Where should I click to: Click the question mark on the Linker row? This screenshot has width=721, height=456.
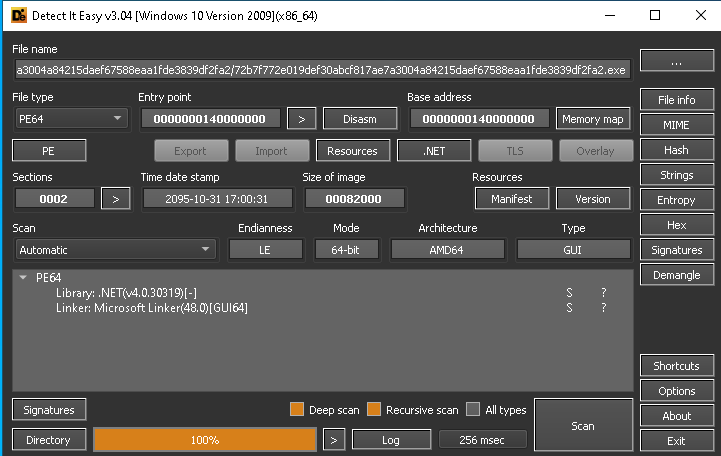pyautogui.click(x=603, y=308)
